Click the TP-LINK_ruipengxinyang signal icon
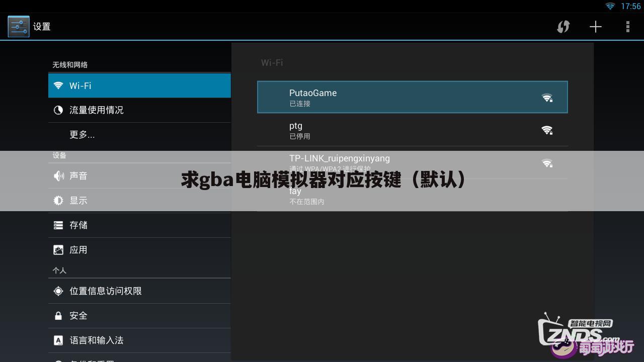 547,163
